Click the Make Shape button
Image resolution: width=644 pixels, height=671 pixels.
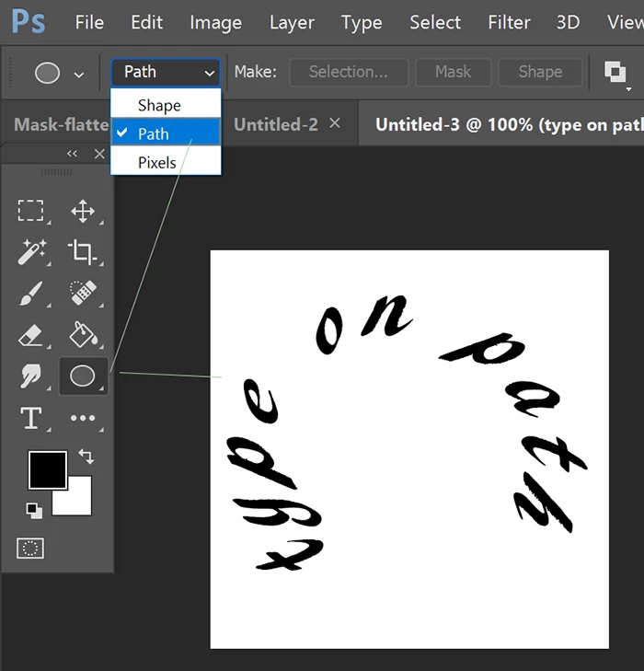tap(540, 72)
